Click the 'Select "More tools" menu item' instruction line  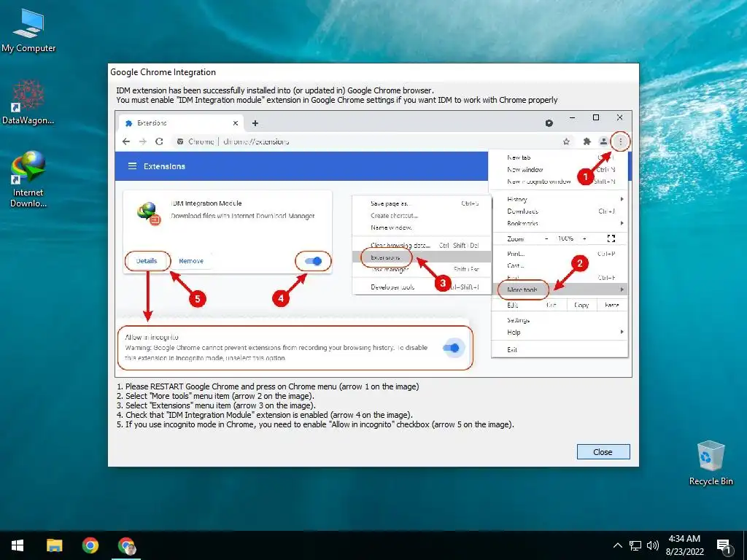tap(215, 396)
